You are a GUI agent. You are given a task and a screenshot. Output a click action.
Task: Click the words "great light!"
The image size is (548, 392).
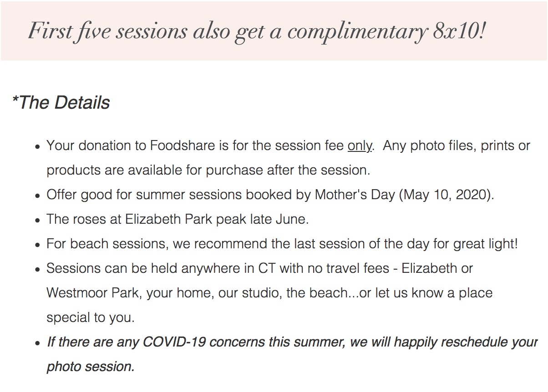486,244
